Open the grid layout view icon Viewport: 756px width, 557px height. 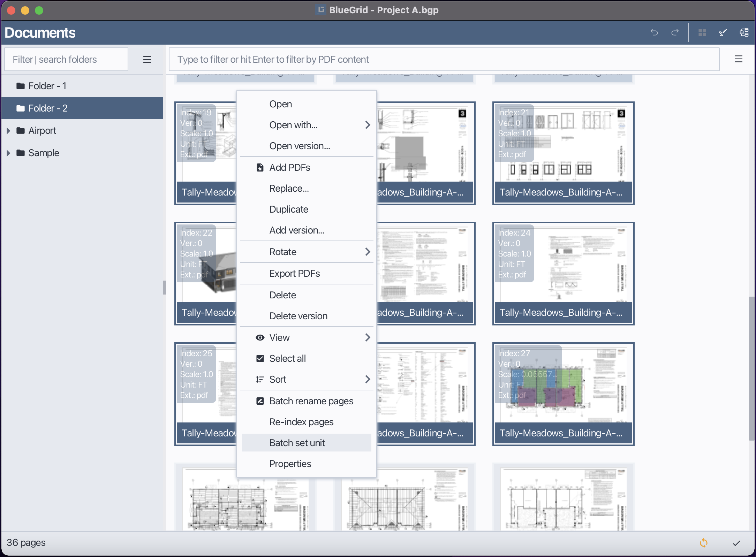coord(702,32)
